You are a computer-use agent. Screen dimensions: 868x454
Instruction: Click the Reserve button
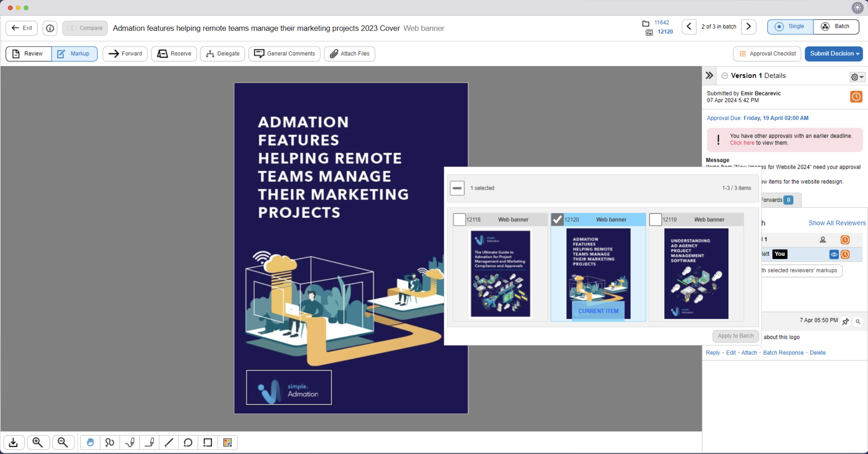174,54
